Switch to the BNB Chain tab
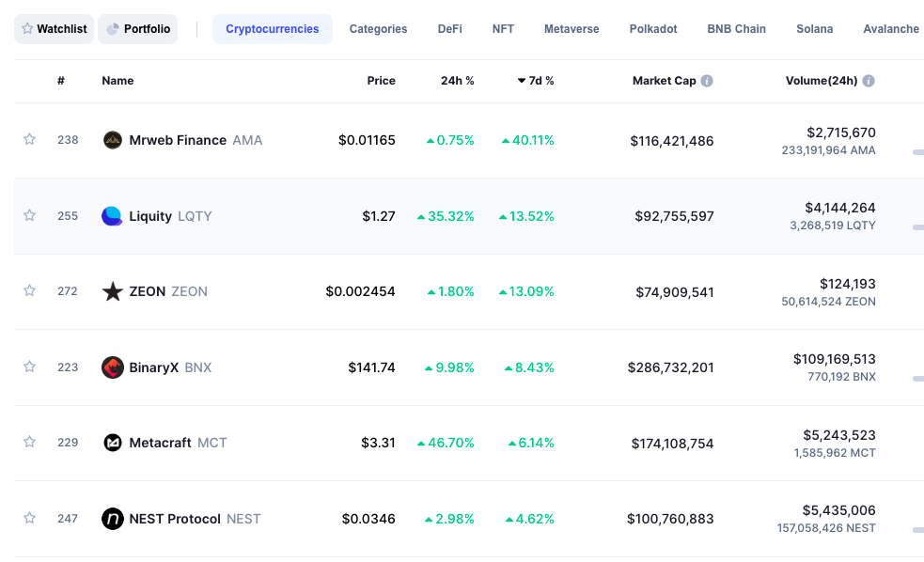Screen dimensions: 924x562 (737, 29)
